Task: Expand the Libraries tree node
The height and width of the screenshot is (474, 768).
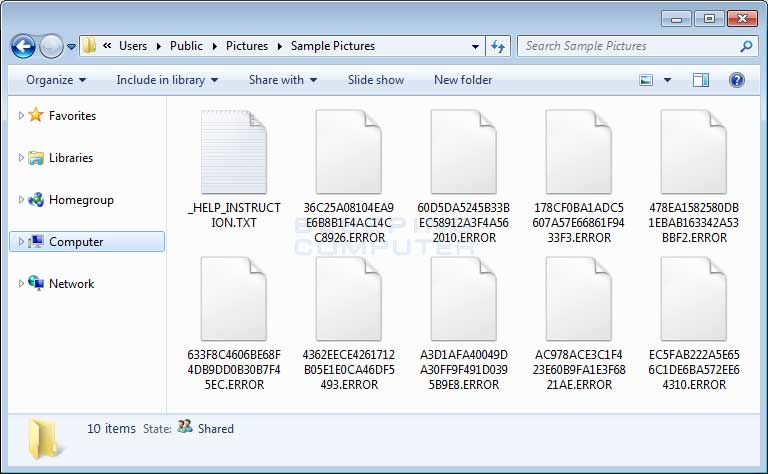Action: pyautogui.click(x=21, y=158)
